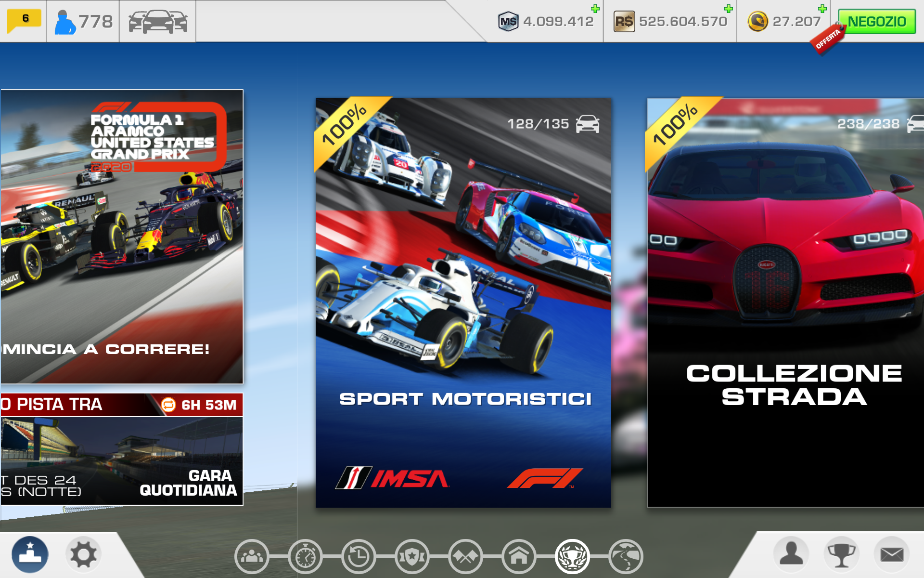Open the Sport Motoristici series card
The image size is (924, 578).
pos(463,302)
